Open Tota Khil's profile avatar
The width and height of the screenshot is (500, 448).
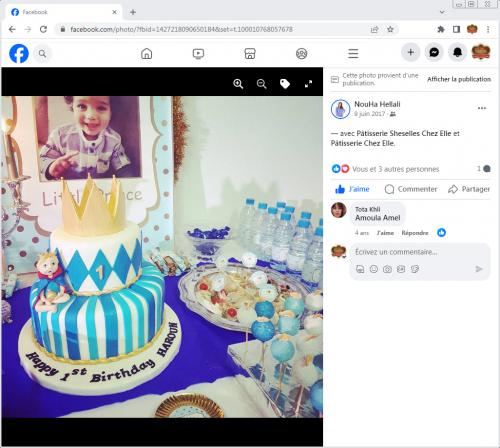(x=339, y=210)
